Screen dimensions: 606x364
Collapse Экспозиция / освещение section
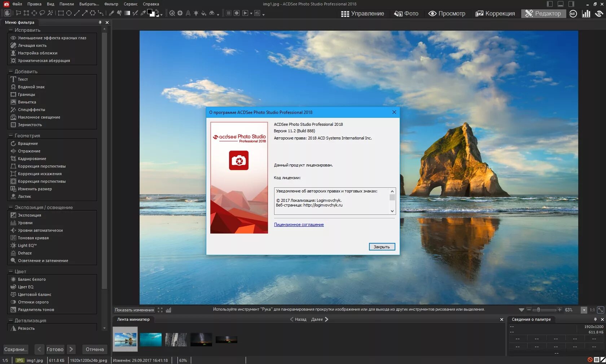point(10,207)
